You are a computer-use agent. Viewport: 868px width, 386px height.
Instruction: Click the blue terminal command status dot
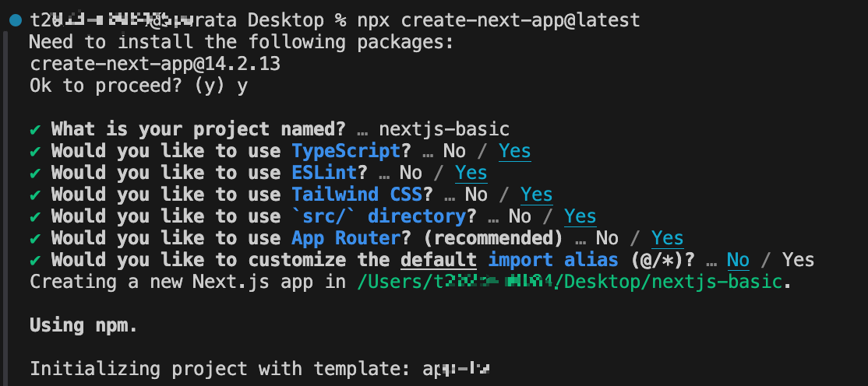(x=16, y=21)
